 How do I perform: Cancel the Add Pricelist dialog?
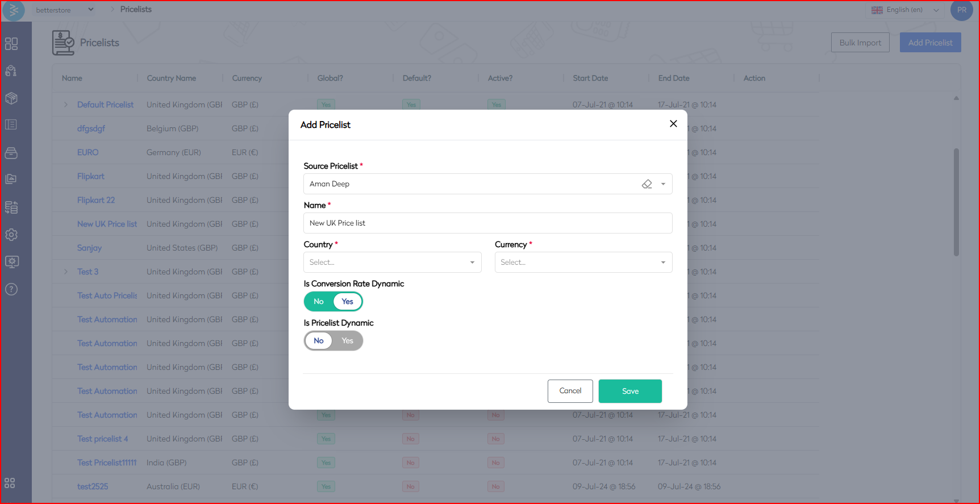click(570, 391)
